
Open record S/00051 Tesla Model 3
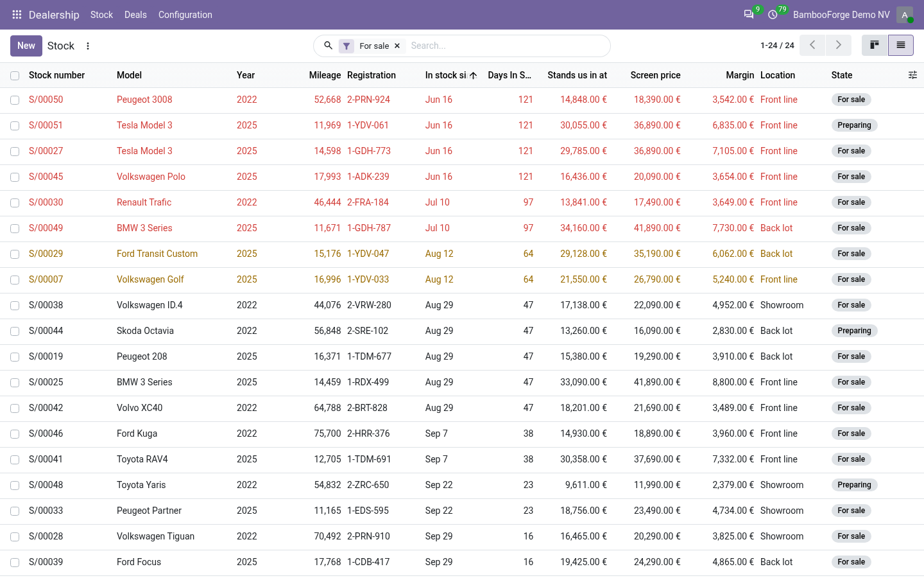pos(462,126)
